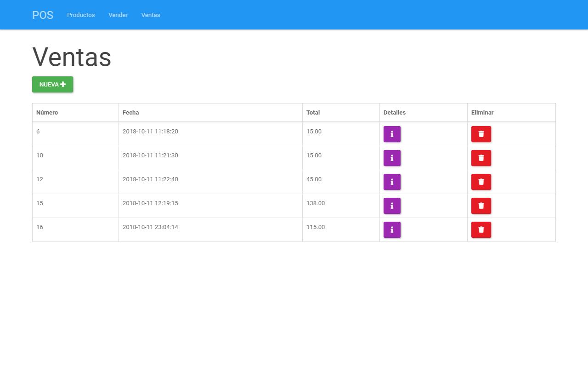Show details for sale number 12
Screen dimensions: 588x368
click(x=392, y=182)
